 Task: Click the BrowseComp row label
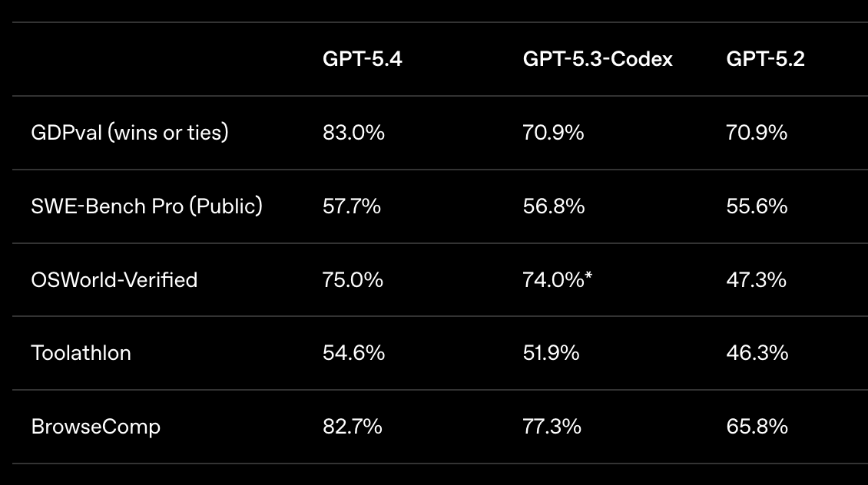tap(96, 427)
